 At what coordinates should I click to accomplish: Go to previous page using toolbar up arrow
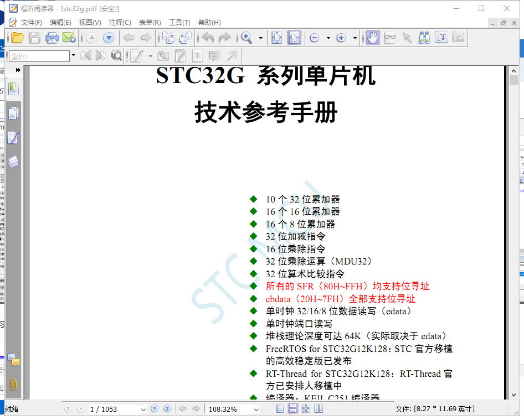(x=91, y=38)
